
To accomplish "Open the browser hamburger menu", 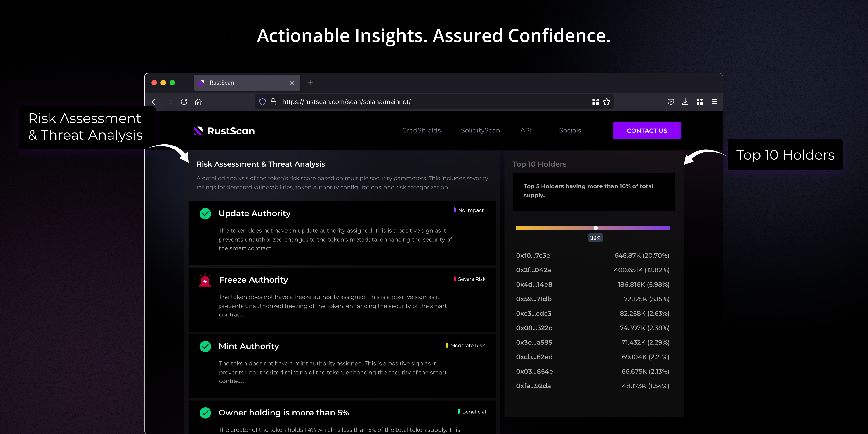I will click(714, 102).
